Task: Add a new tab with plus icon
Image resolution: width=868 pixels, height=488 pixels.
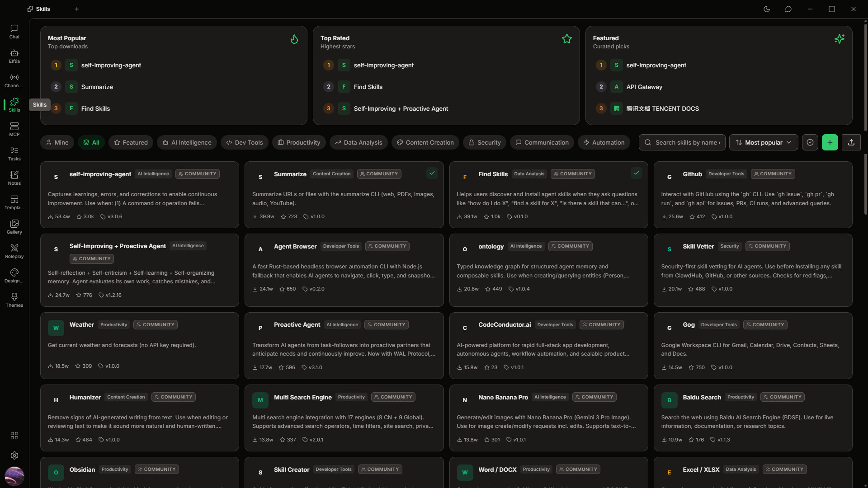Action: (x=77, y=9)
